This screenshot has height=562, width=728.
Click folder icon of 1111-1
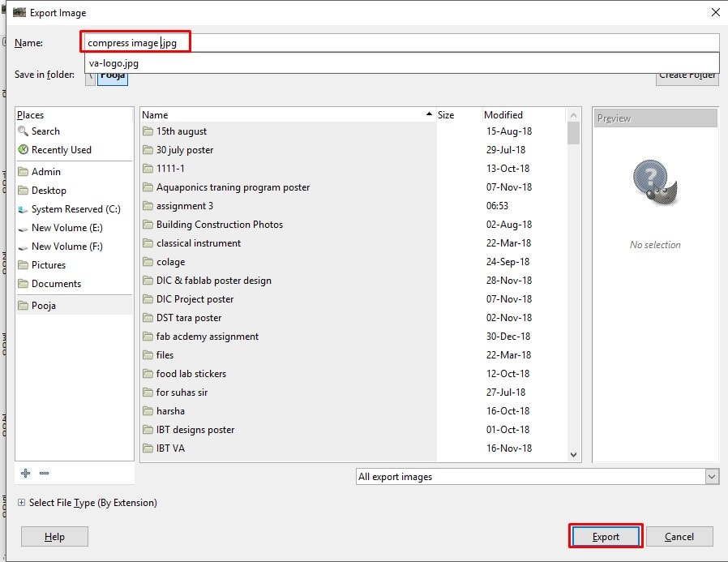point(148,168)
